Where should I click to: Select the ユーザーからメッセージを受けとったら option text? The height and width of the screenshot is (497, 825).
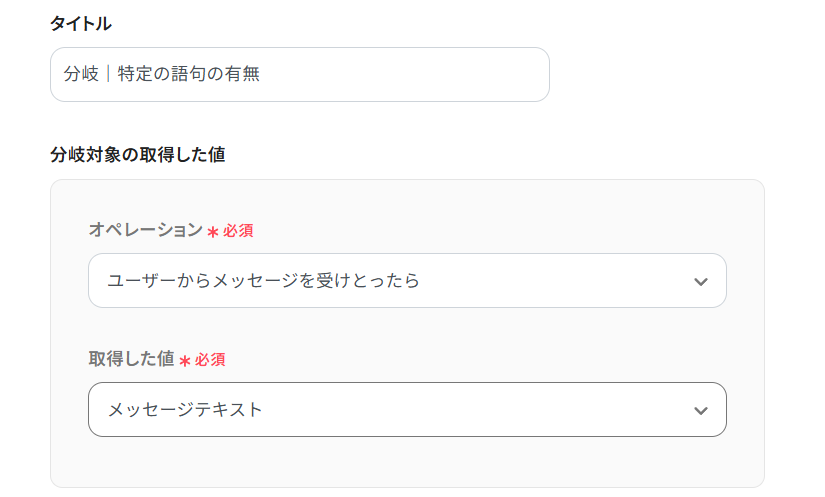point(263,281)
